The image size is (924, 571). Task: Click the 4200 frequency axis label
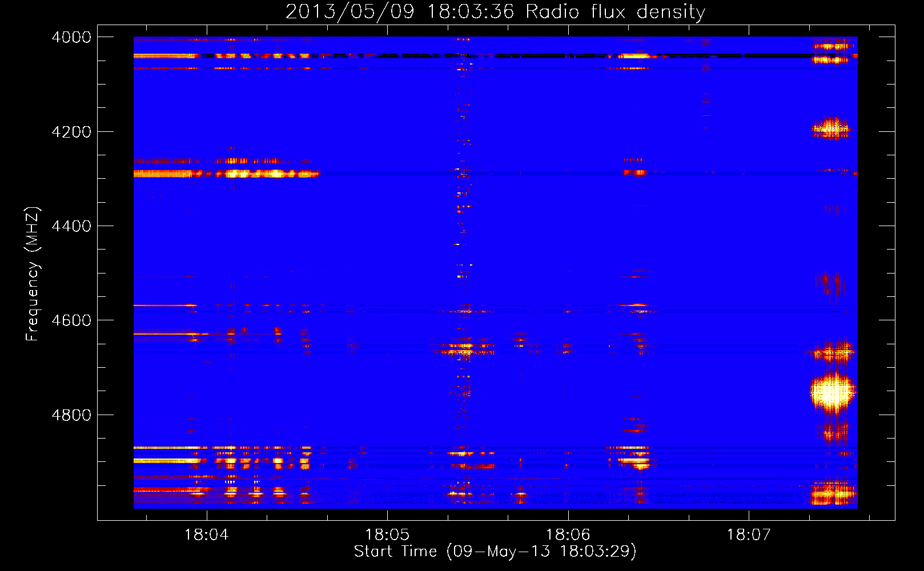point(71,132)
